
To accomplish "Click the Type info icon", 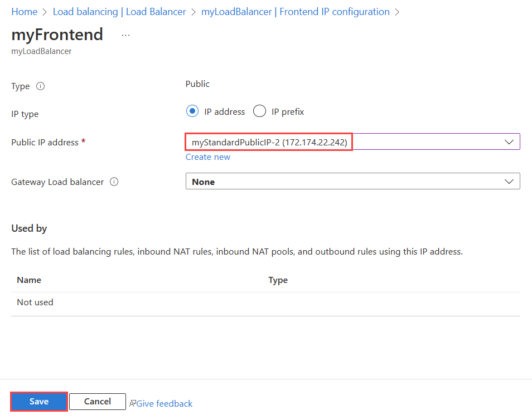I will [40, 86].
